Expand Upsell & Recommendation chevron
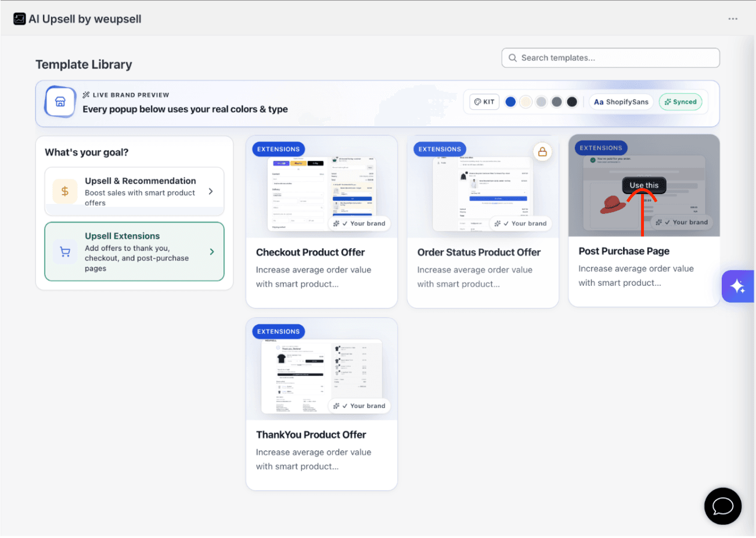 [211, 191]
